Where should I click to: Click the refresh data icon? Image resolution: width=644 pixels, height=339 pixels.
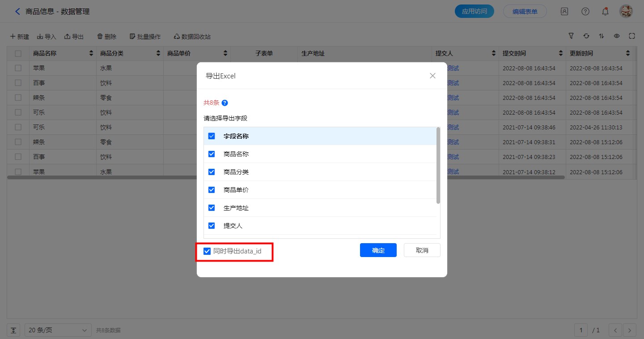(x=586, y=36)
